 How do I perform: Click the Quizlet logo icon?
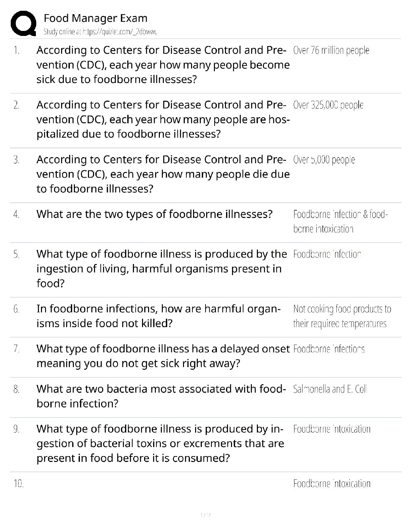(24, 24)
